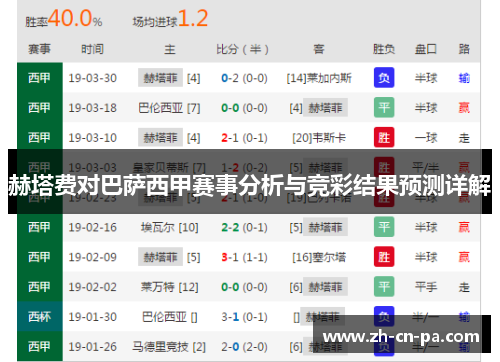The image size is (500, 362).
Task: Select the 赛事 column header
Action: pyautogui.click(x=39, y=49)
